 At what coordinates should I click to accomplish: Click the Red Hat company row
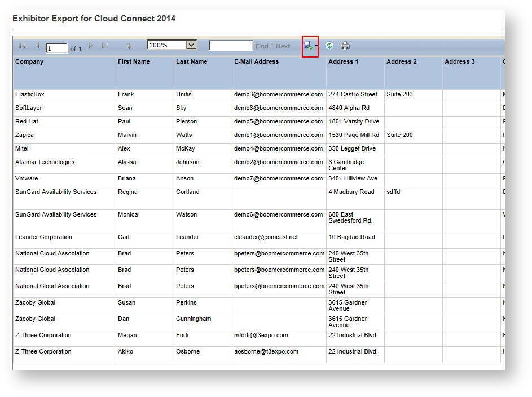tap(28, 121)
